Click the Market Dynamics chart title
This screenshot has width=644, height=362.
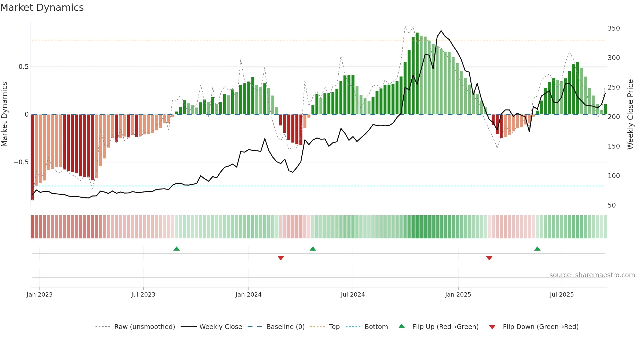(42, 8)
